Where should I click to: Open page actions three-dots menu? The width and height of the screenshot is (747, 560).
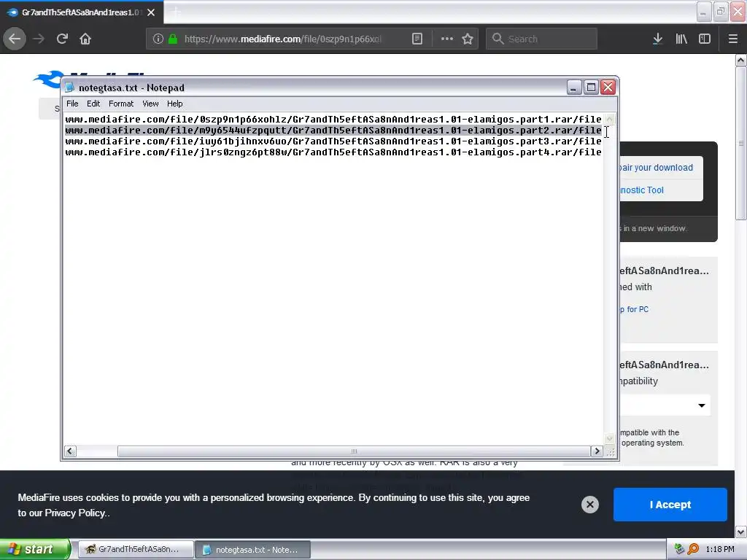click(447, 39)
